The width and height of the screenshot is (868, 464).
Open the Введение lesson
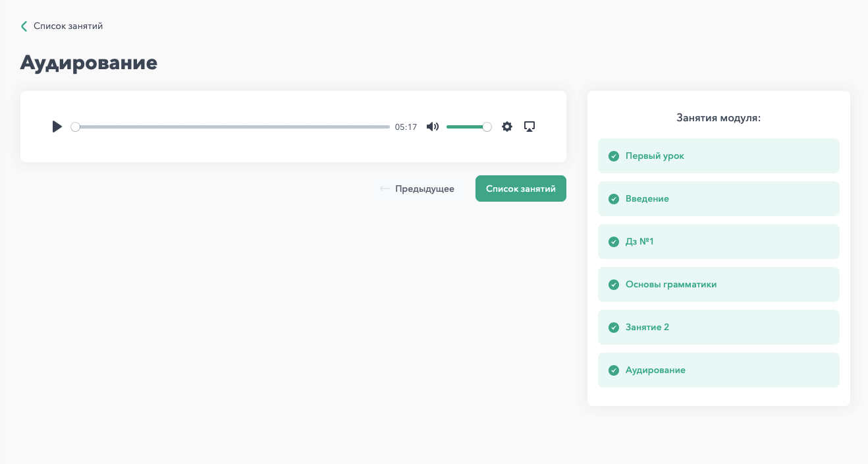tap(719, 199)
